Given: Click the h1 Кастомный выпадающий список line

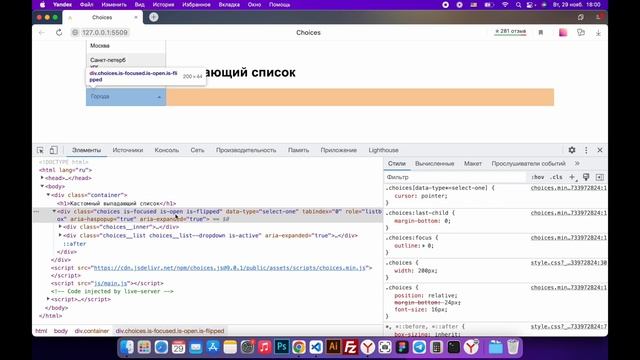Looking at the screenshot, I should click(116, 203).
